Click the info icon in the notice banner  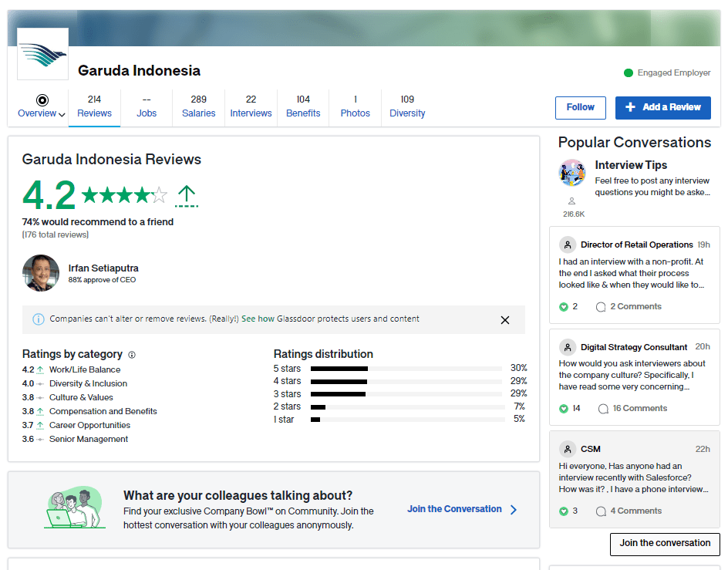click(39, 319)
